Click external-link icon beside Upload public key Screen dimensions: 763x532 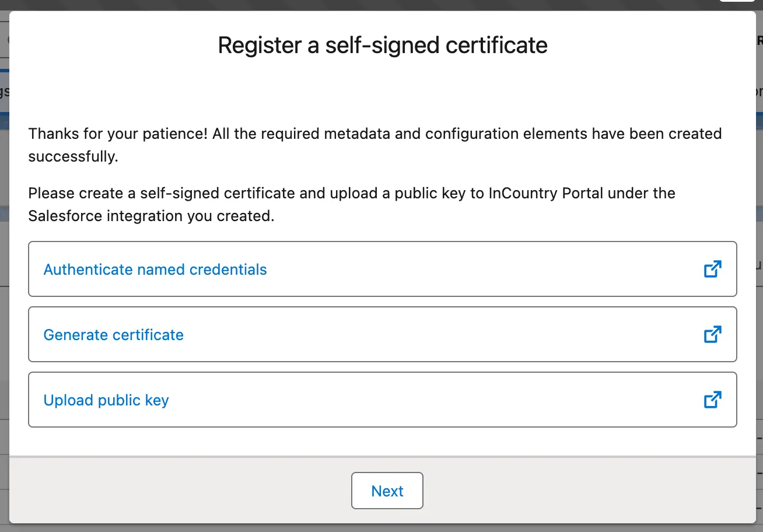point(712,400)
